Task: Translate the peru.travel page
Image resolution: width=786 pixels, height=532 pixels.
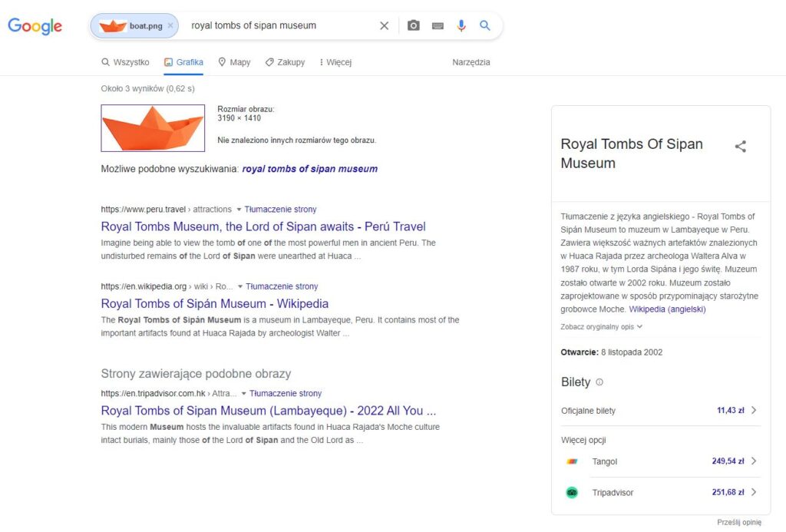Action: (x=280, y=209)
